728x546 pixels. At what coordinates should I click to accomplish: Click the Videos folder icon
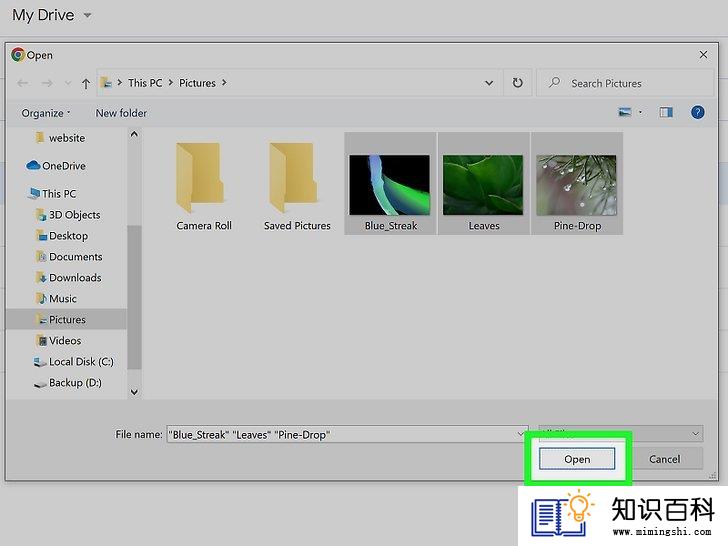coord(41,340)
